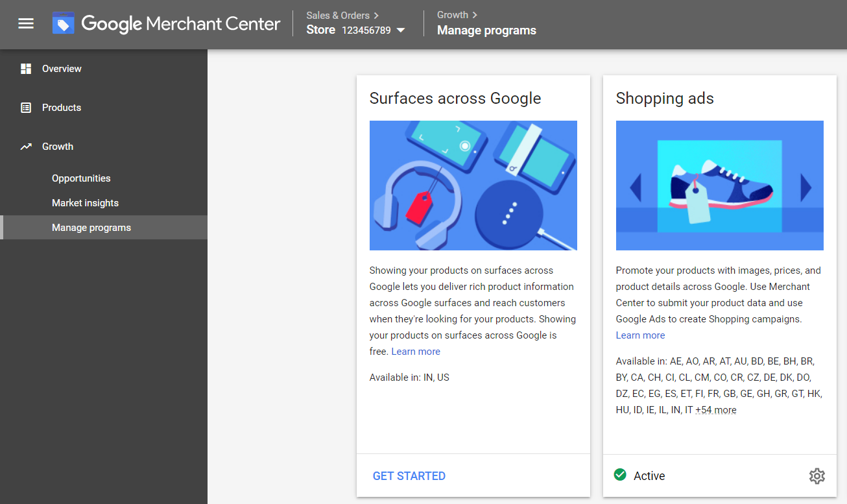The width and height of the screenshot is (847, 504).
Task: Click the Growth breadcrumb in header
Action: (x=457, y=15)
